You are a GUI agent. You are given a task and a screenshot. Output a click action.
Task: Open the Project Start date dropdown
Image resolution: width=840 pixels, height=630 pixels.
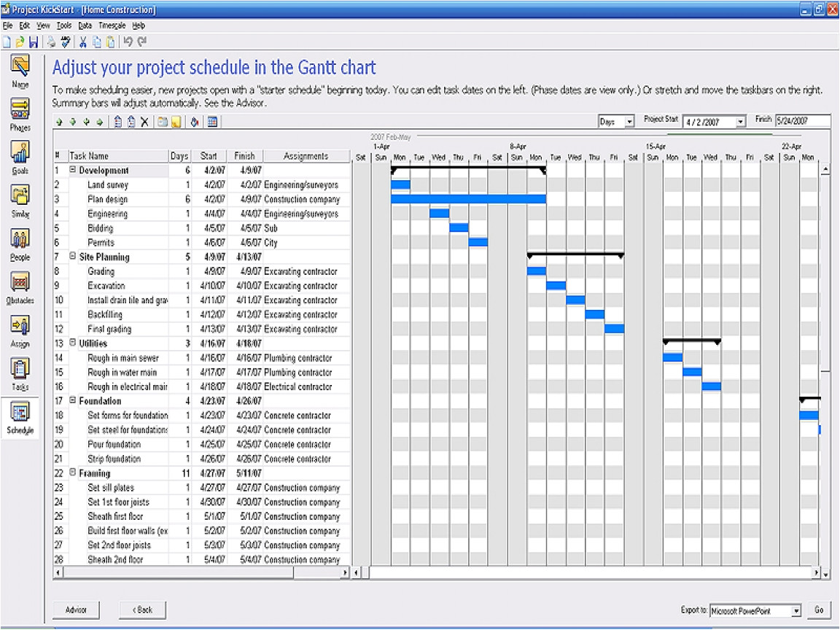click(741, 122)
